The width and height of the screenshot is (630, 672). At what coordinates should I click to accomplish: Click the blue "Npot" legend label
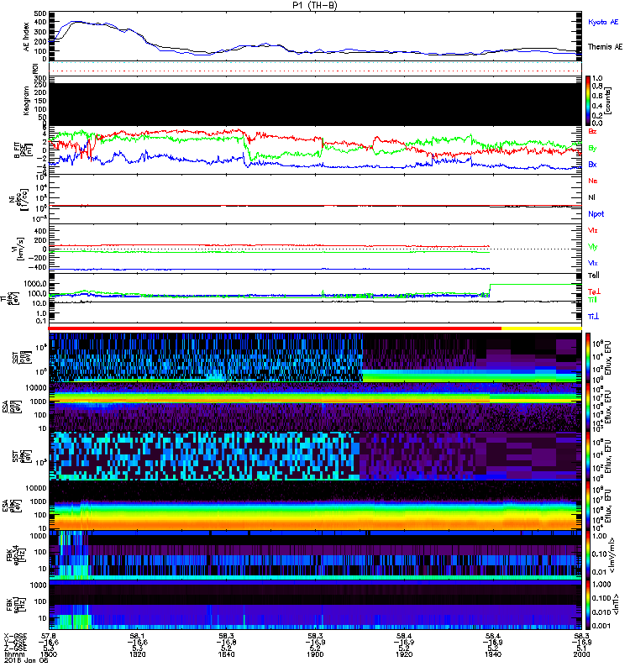596,214
